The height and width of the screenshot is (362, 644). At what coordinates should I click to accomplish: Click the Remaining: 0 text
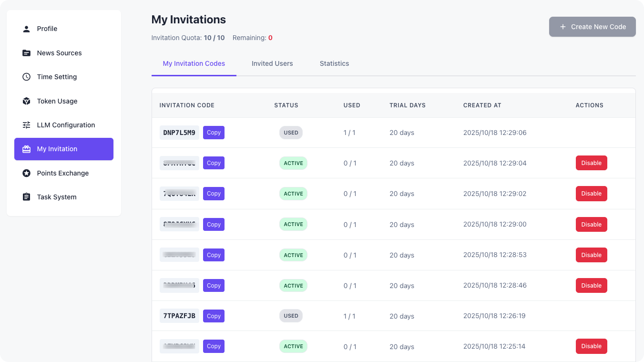(253, 38)
